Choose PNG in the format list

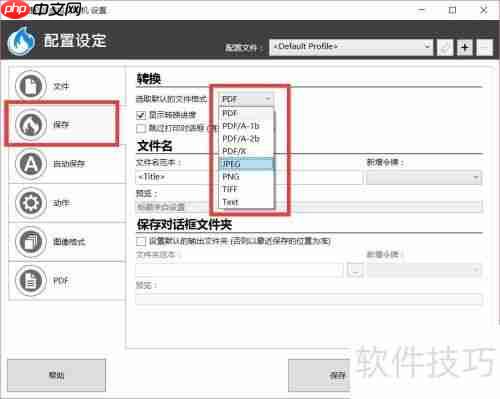pyautogui.click(x=246, y=177)
